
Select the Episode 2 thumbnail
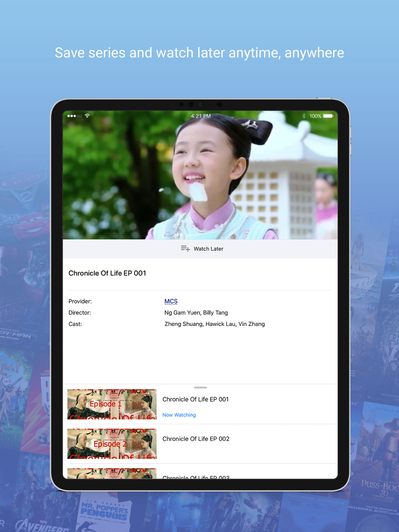click(112, 443)
